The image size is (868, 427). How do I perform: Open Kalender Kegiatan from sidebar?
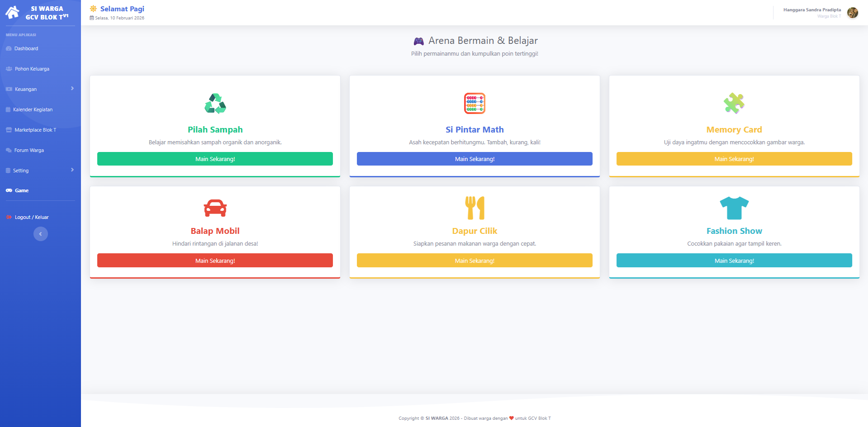coord(33,109)
